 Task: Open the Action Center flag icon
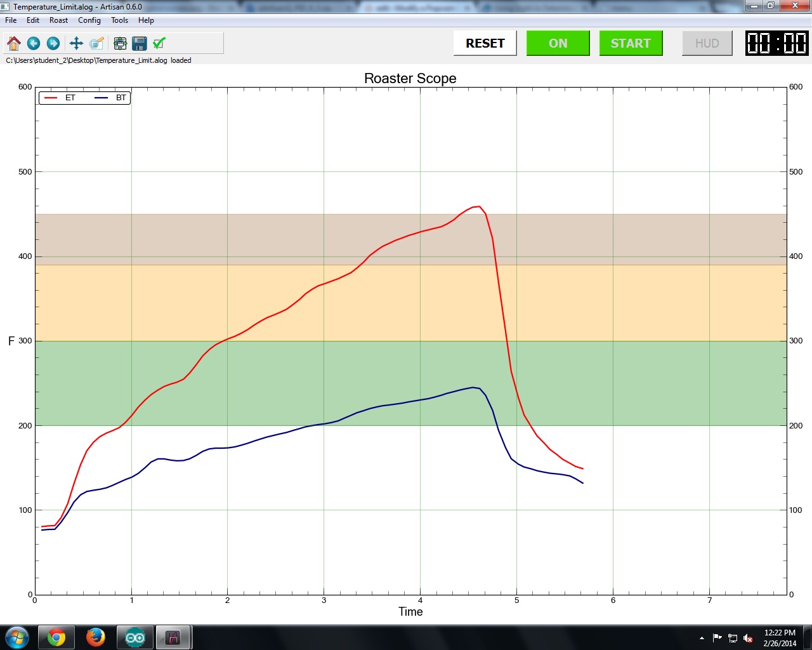(x=717, y=638)
